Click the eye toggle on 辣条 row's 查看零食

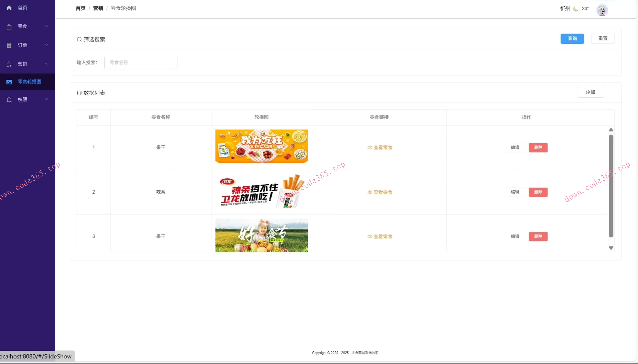pos(369,192)
